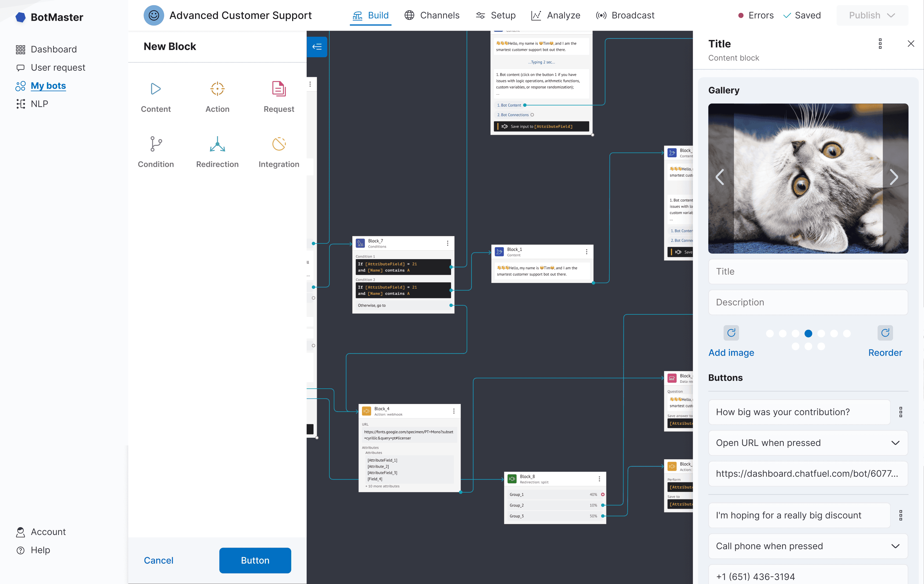Select the Condition block type icon

click(155, 143)
